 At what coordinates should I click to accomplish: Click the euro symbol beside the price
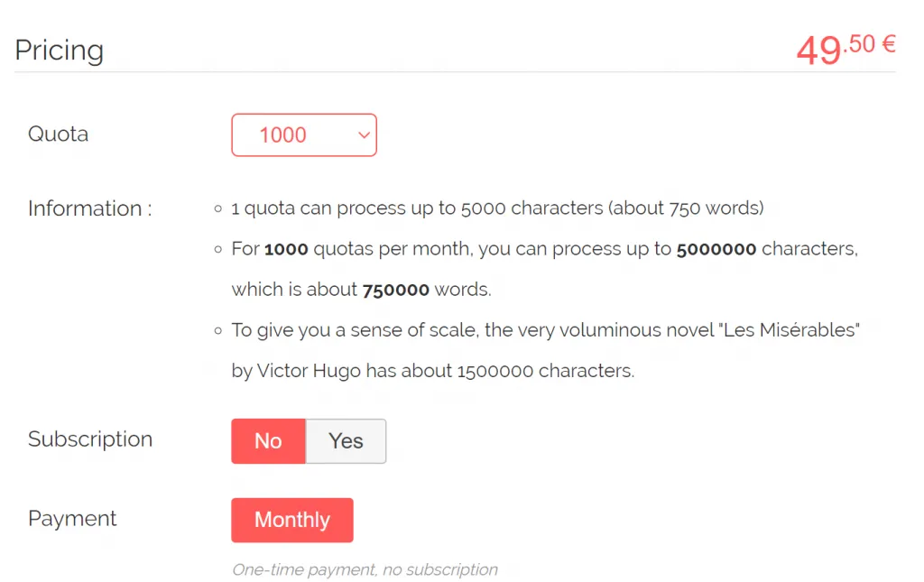point(888,43)
